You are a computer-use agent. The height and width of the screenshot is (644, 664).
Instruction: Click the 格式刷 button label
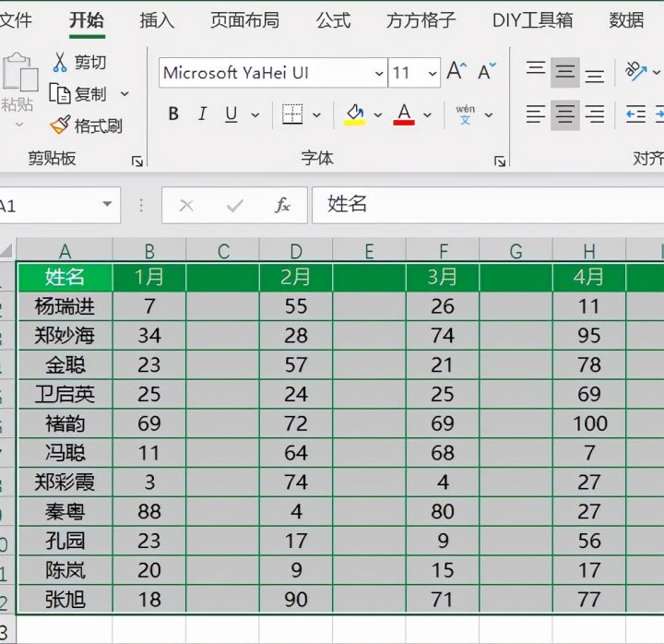click(99, 125)
